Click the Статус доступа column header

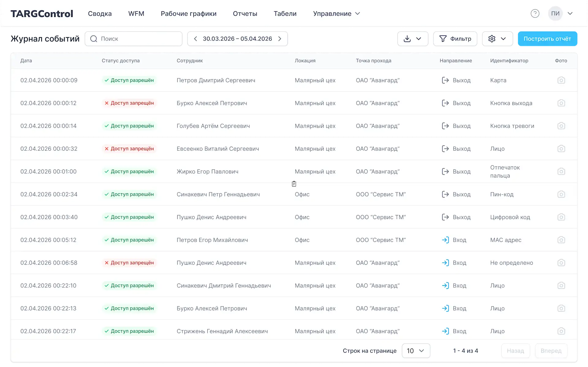[121, 61]
